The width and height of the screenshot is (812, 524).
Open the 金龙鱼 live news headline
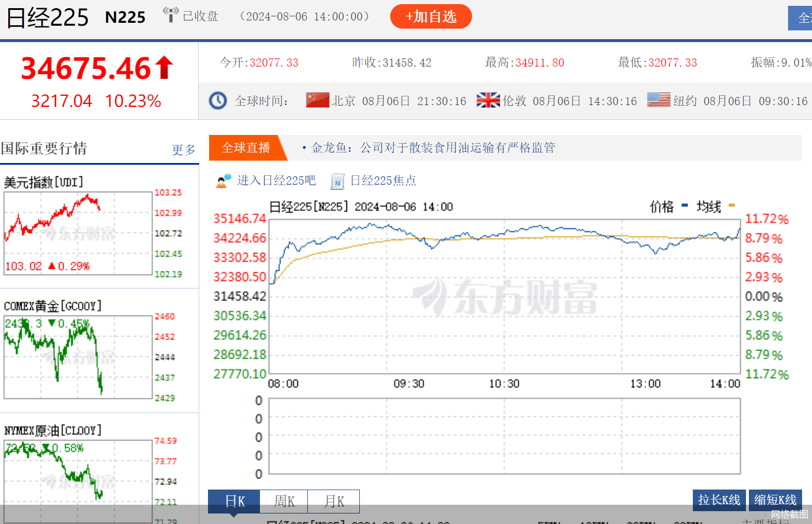433,148
